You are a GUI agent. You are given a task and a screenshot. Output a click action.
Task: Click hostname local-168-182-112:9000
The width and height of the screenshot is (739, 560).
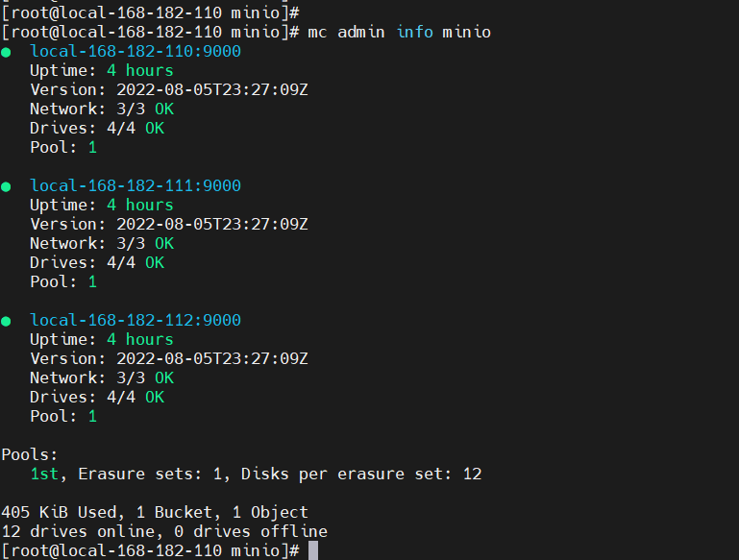135,320
